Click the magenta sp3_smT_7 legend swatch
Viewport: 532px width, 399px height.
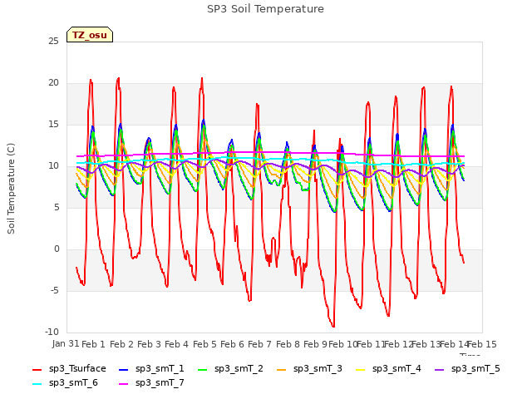(124, 384)
